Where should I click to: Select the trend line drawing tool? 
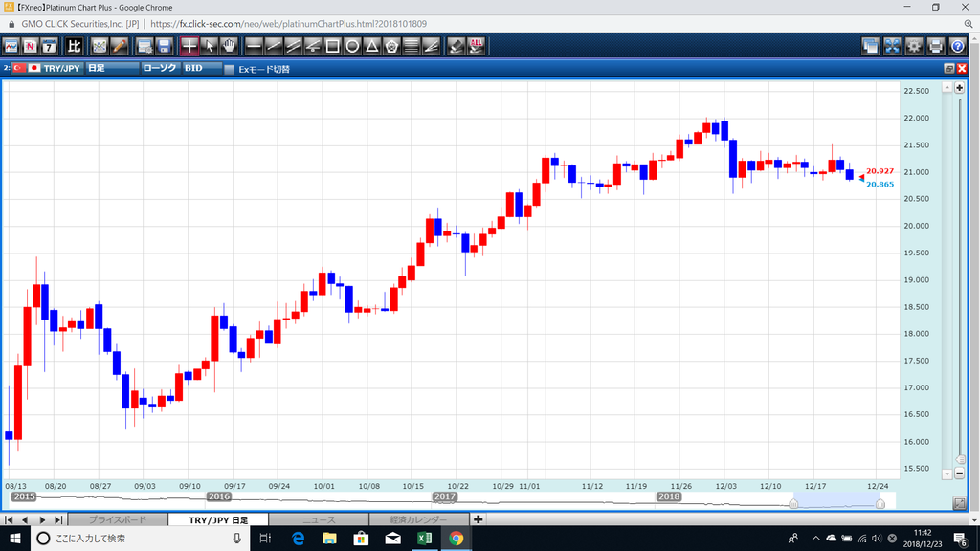pyautogui.click(x=273, y=46)
